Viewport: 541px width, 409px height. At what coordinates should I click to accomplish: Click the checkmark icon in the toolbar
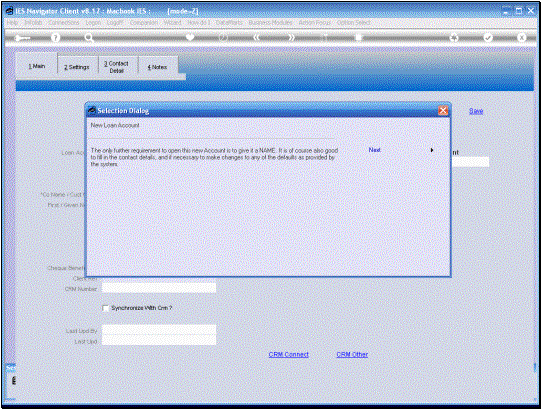click(x=488, y=37)
